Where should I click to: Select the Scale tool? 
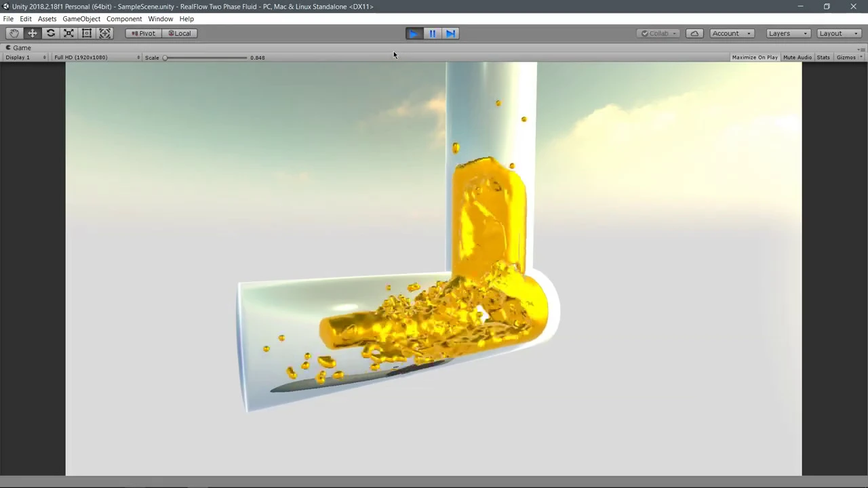click(x=68, y=33)
